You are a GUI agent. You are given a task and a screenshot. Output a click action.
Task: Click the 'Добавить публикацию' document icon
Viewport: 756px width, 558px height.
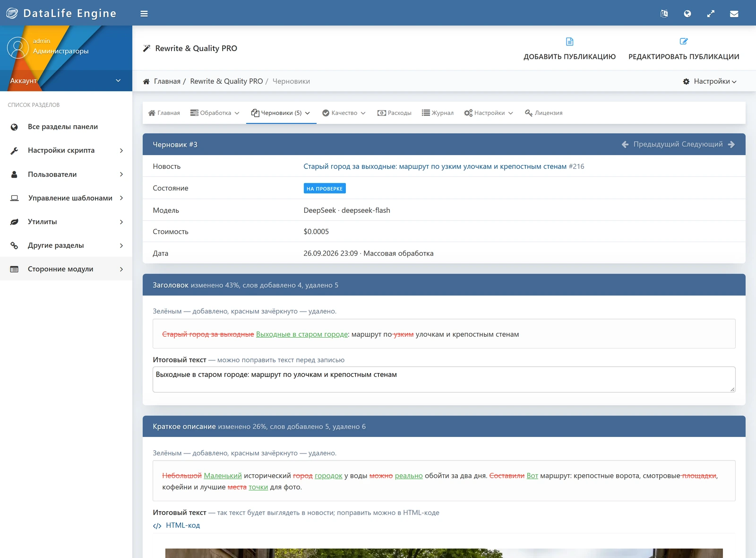[569, 42]
